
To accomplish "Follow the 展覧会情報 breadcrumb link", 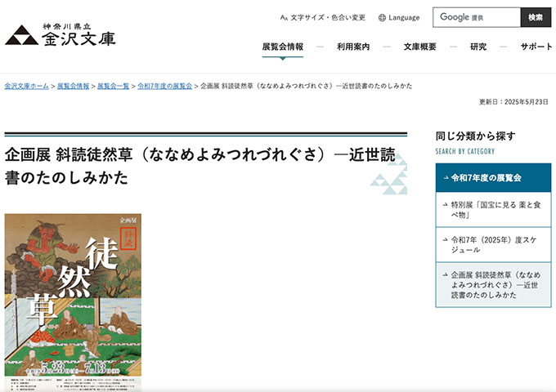I will pos(73,86).
